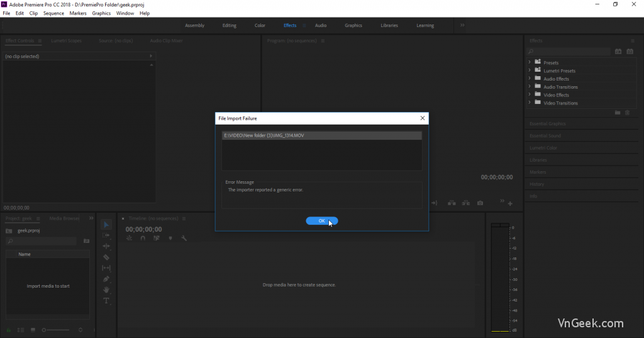Select the Track Select Forward tool

(106, 235)
